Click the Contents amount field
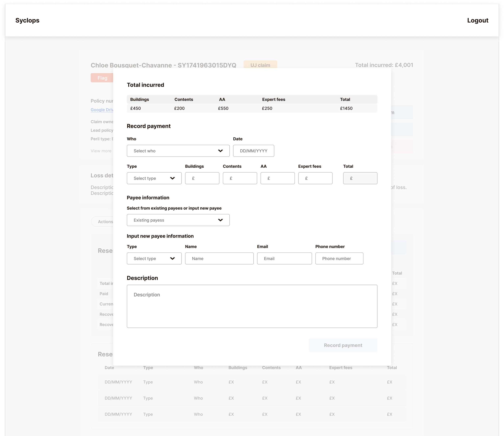This screenshot has height=436, width=504. (x=240, y=178)
